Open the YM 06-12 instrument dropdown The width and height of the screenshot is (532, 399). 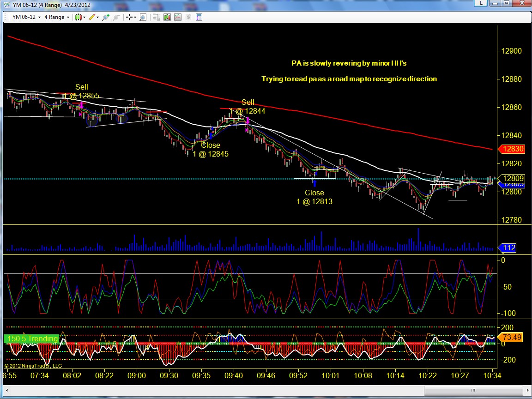tap(26, 17)
